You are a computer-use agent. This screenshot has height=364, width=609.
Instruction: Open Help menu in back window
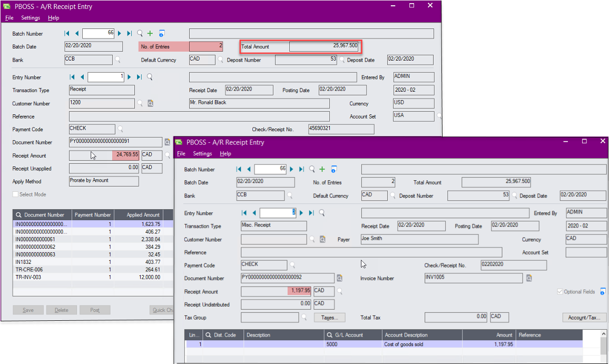[54, 18]
